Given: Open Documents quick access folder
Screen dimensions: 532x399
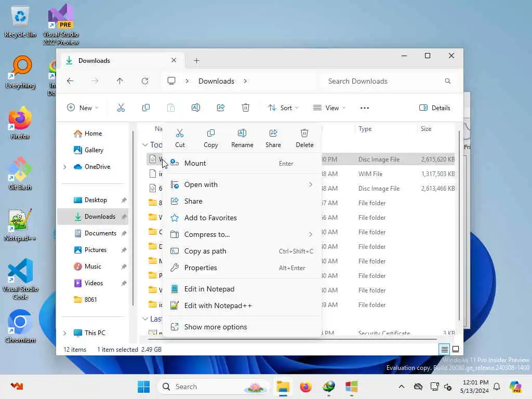Looking at the screenshot, I should click(100, 233).
